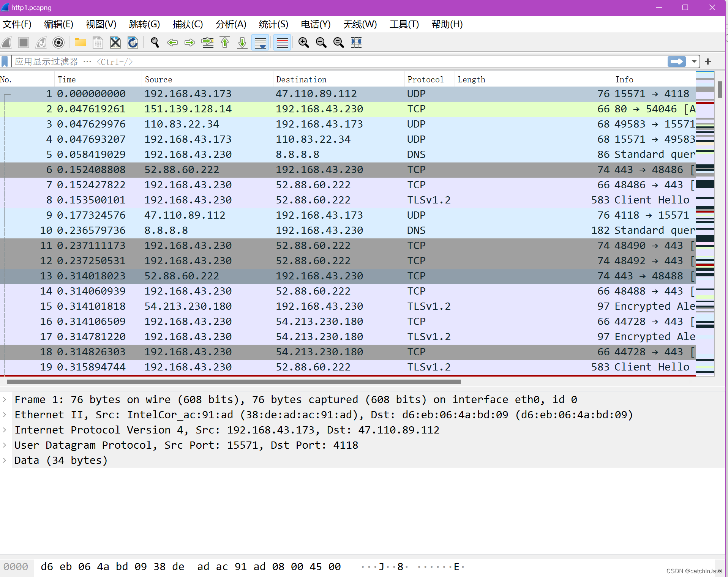The image size is (728, 577).
Task: Open the 文件(F) menu
Action: pyautogui.click(x=17, y=24)
